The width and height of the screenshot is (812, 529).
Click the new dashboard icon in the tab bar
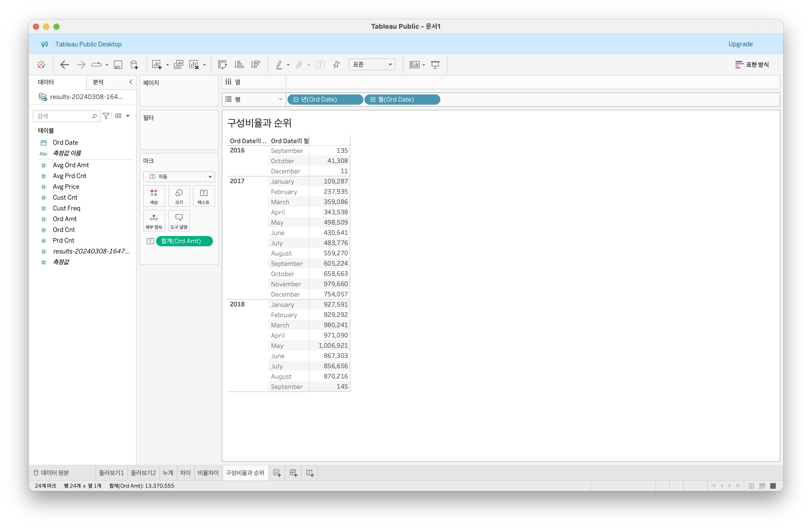(293, 473)
